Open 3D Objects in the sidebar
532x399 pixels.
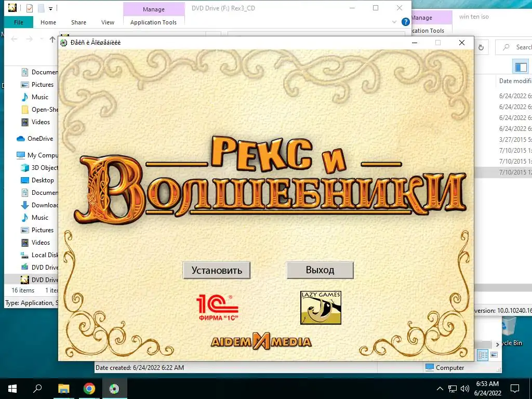click(x=39, y=168)
